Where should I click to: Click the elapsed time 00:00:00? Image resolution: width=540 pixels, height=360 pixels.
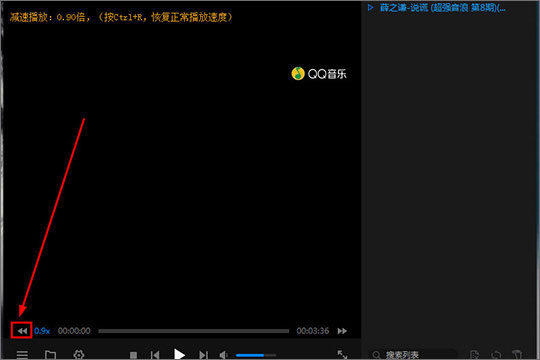[x=74, y=331]
